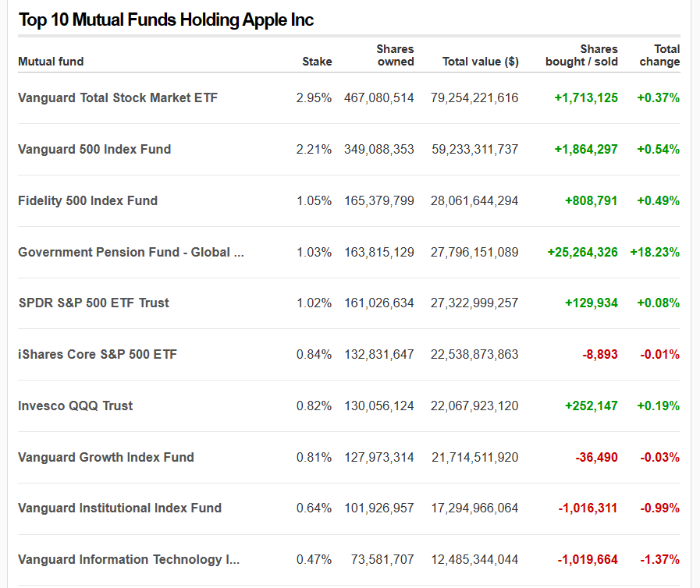Select shares owned value 161,026,634
Image resolution: width=700 pixels, height=588 pixels.
click(x=379, y=303)
